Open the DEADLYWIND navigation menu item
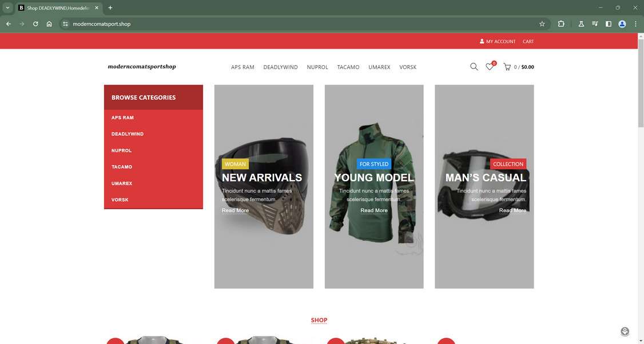The height and width of the screenshot is (344, 644). click(280, 67)
